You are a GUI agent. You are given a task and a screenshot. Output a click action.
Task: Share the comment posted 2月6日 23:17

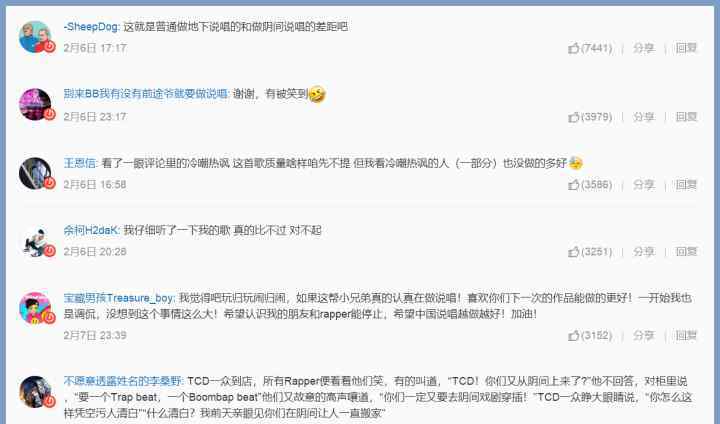point(643,117)
